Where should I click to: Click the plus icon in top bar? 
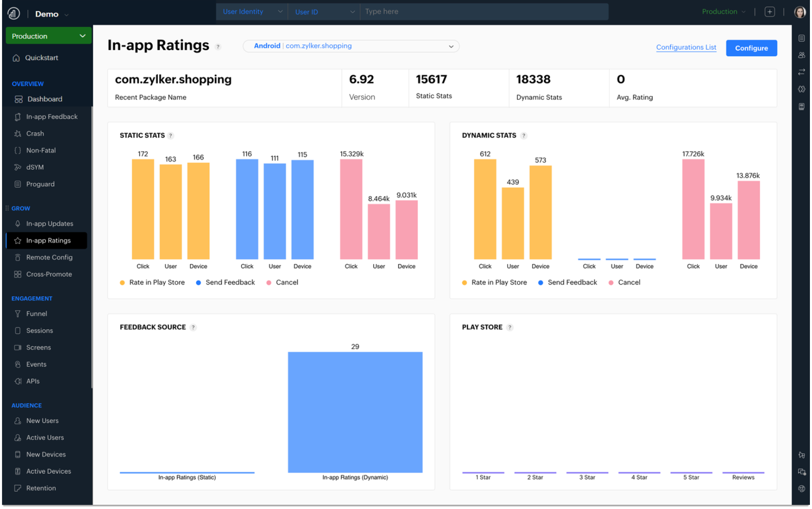click(770, 12)
